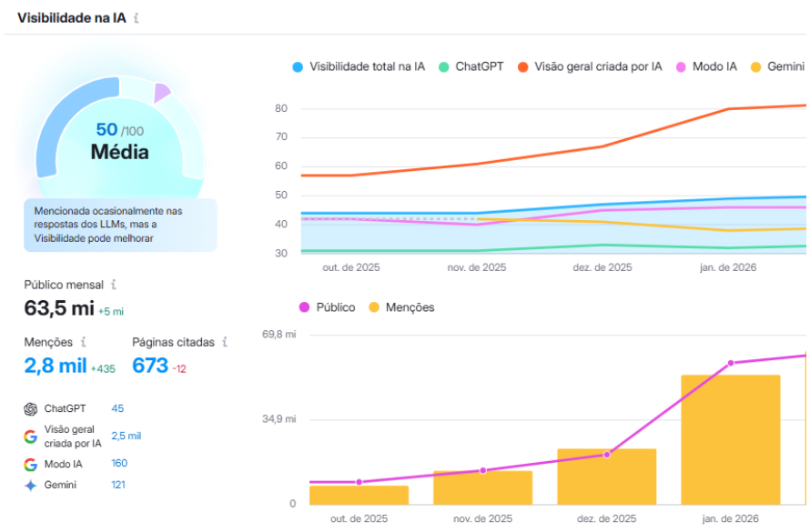Open the 2,8 mil mentions value link
This screenshot has width=810, height=532.
pos(56,366)
